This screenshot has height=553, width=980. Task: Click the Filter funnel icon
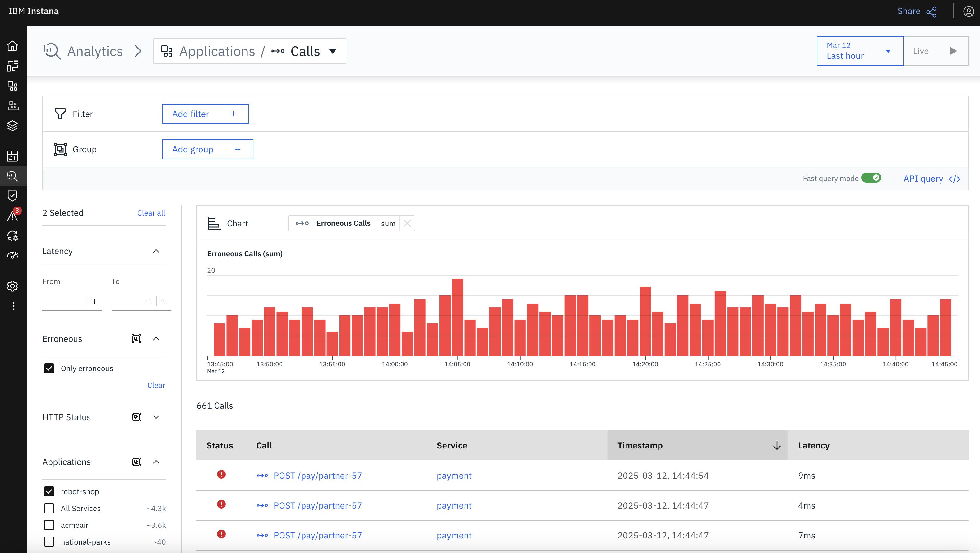click(60, 114)
